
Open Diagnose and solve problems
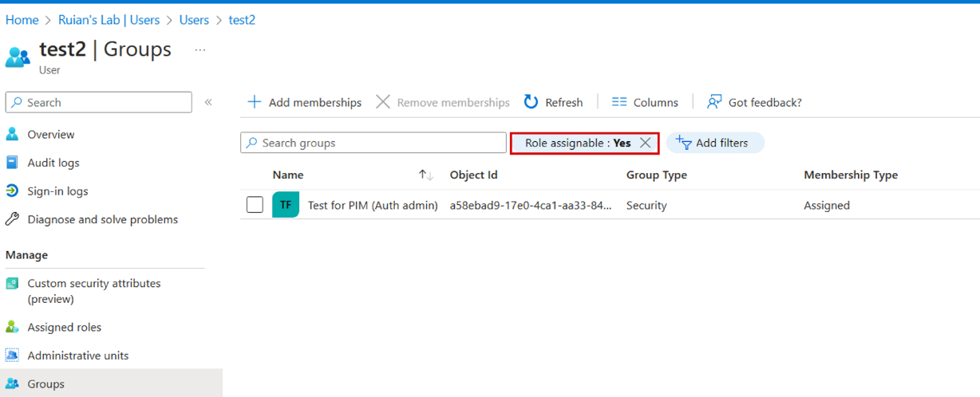(x=103, y=219)
